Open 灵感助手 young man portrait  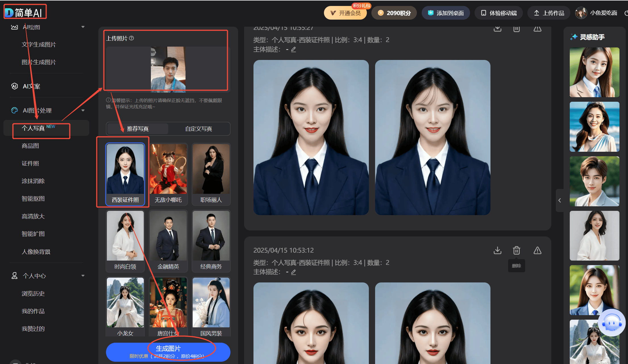(594, 181)
